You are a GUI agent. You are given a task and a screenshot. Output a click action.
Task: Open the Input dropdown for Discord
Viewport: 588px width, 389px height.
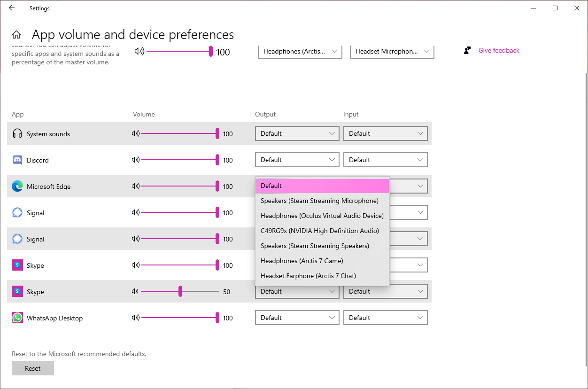click(x=385, y=160)
